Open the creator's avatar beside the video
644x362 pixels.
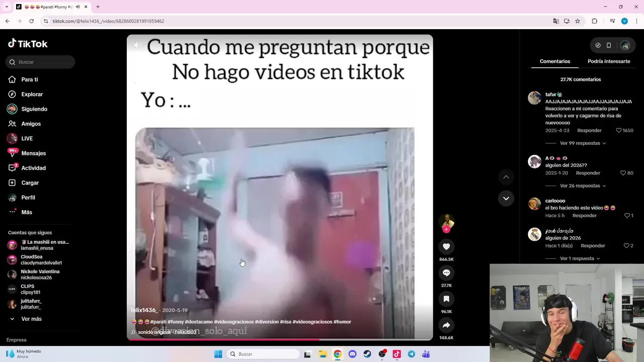tap(446, 221)
